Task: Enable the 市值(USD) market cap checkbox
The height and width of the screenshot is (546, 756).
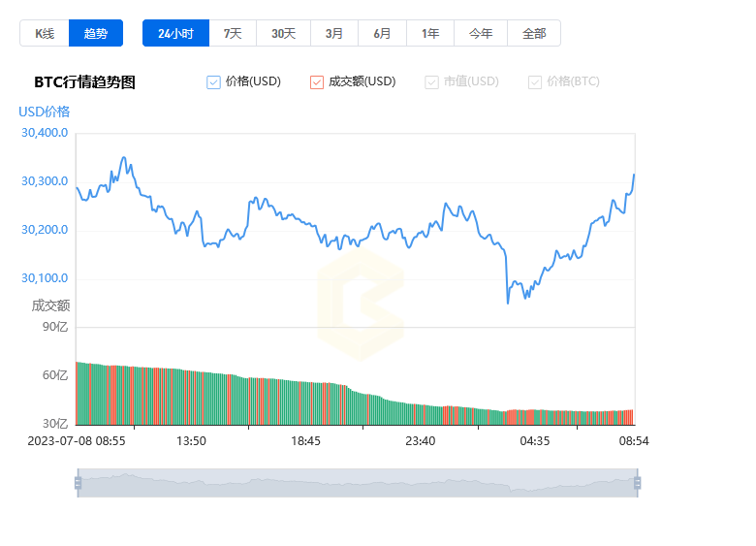Action: coord(432,82)
